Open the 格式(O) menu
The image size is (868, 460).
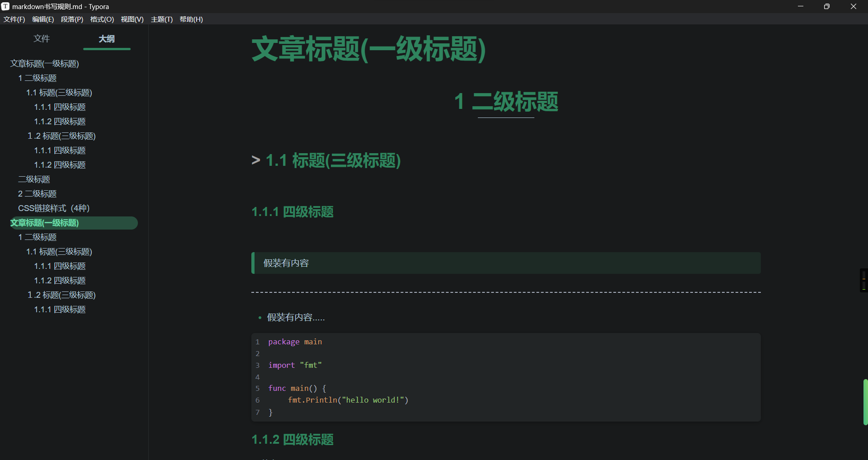pyautogui.click(x=102, y=19)
